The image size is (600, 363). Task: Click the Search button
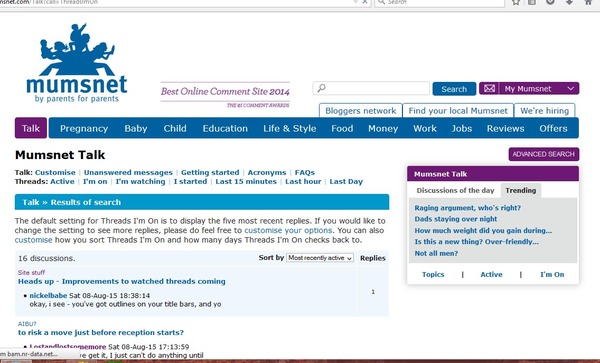pos(454,89)
